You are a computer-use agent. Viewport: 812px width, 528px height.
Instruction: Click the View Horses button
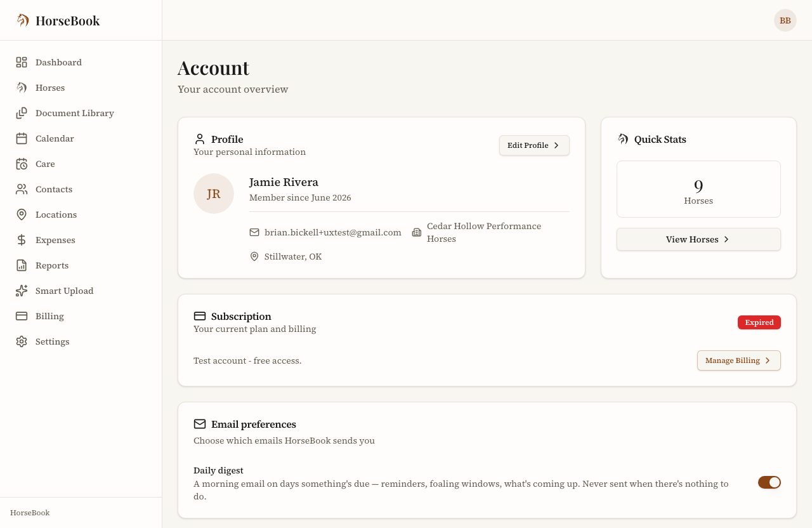[x=698, y=239]
